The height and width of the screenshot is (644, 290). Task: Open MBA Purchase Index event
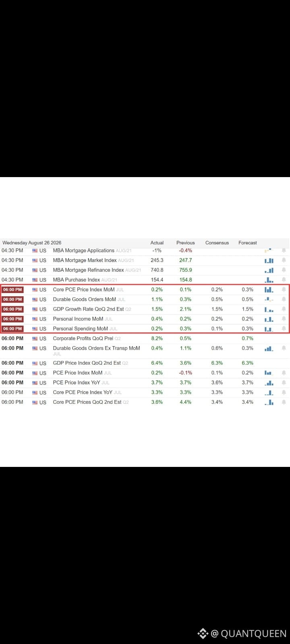pos(76,280)
